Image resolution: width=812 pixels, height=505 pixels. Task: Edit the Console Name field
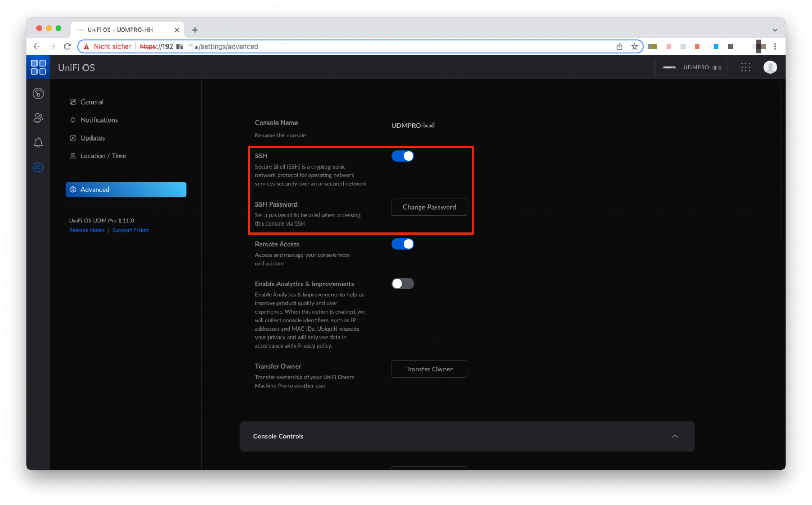[473, 125]
